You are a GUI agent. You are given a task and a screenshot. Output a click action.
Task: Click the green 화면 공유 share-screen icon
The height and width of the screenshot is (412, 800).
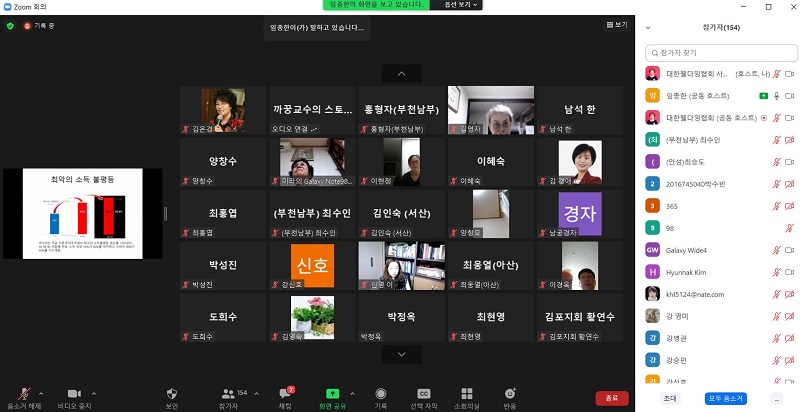[333, 394]
